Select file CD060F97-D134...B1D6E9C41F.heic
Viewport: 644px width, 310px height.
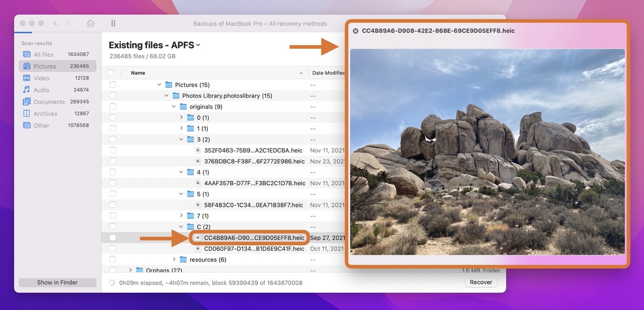pos(254,249)
